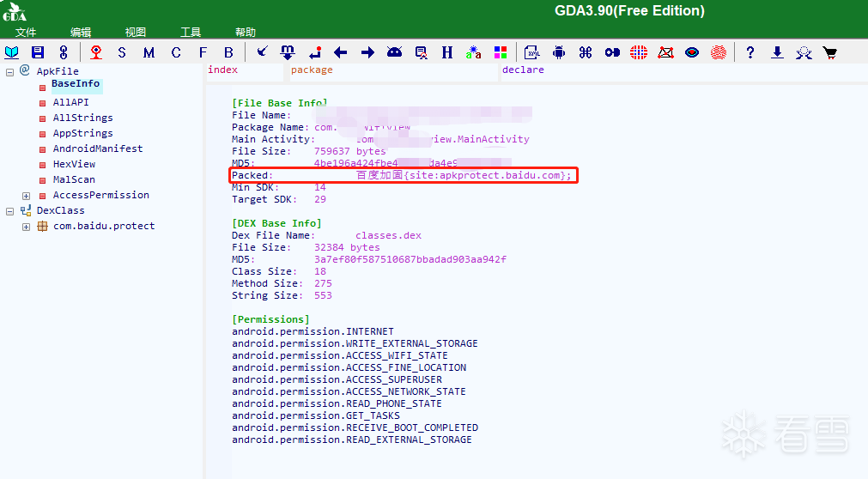Click the DEX MD5 hash value
Viewport: 868px width, 479px height.
410,260
